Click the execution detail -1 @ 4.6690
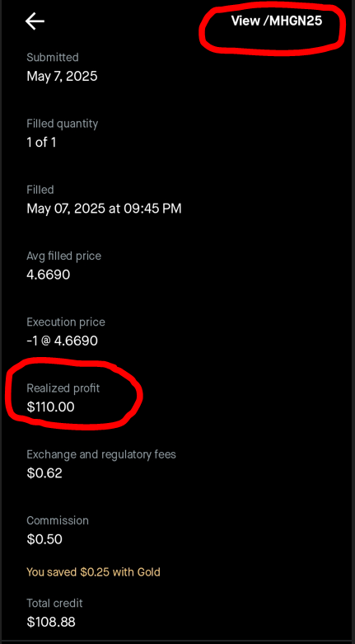355x644 pixels. pyautogui.click(x=62, y=341)
